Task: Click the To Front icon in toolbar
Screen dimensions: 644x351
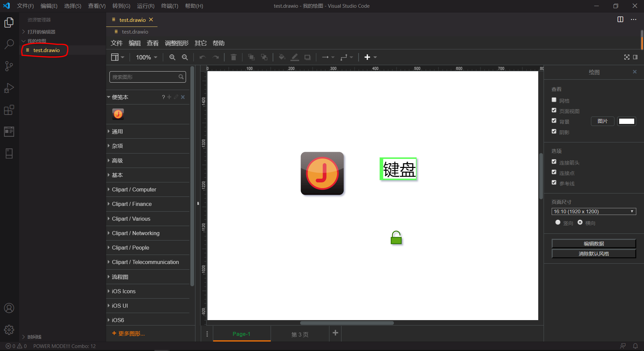Action: (x=251, y=57)
